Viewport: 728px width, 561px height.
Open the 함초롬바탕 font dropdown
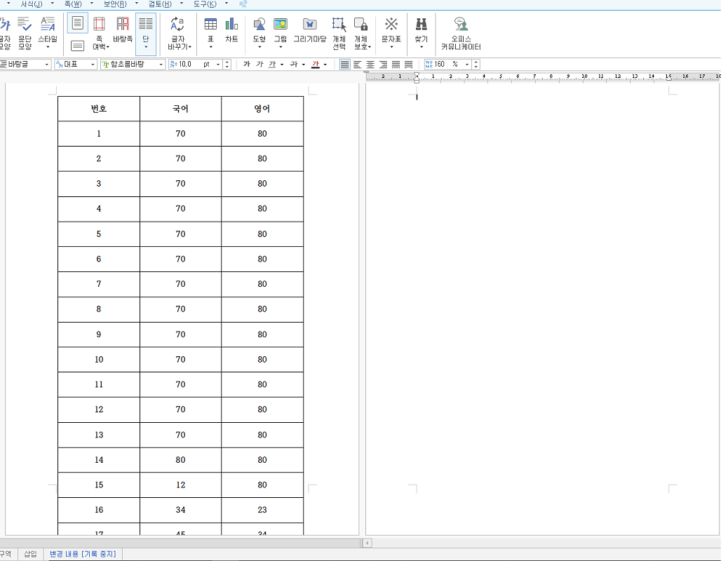click(x=161, y=64)
